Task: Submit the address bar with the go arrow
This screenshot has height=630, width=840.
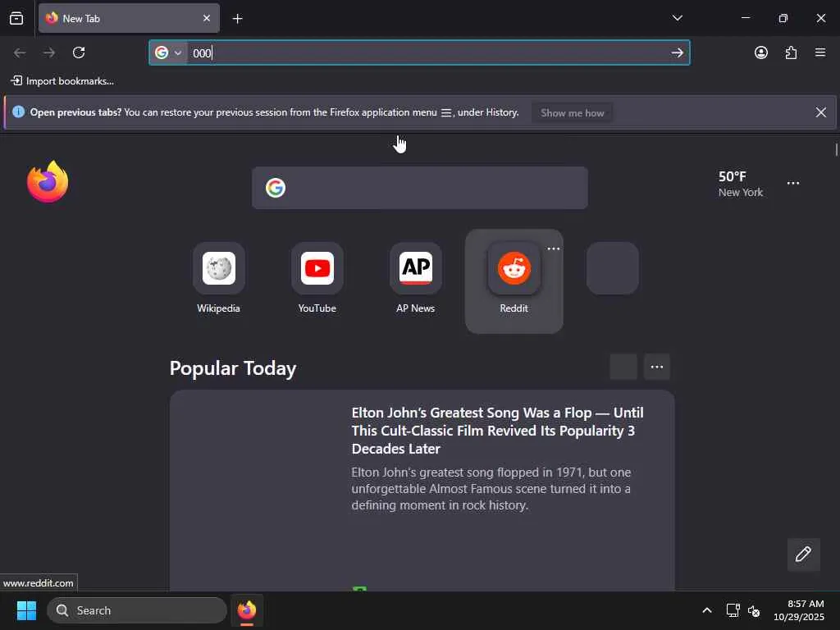Action: click(677, 52)
